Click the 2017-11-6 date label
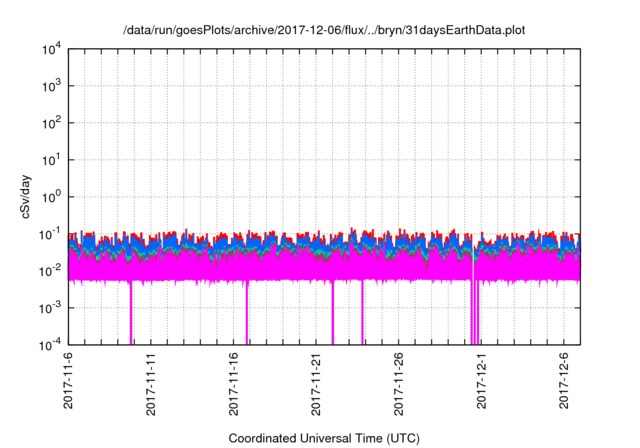 [x=68, y=380]
